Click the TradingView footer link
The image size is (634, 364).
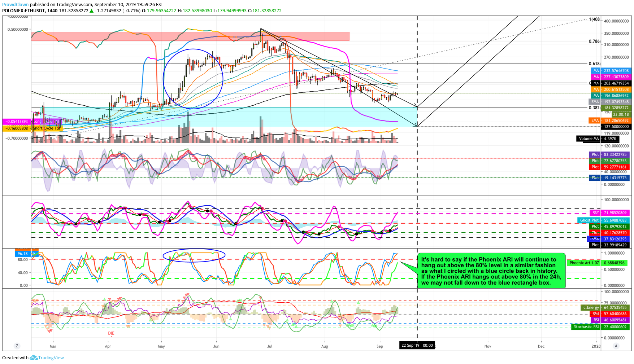point(51,358)
